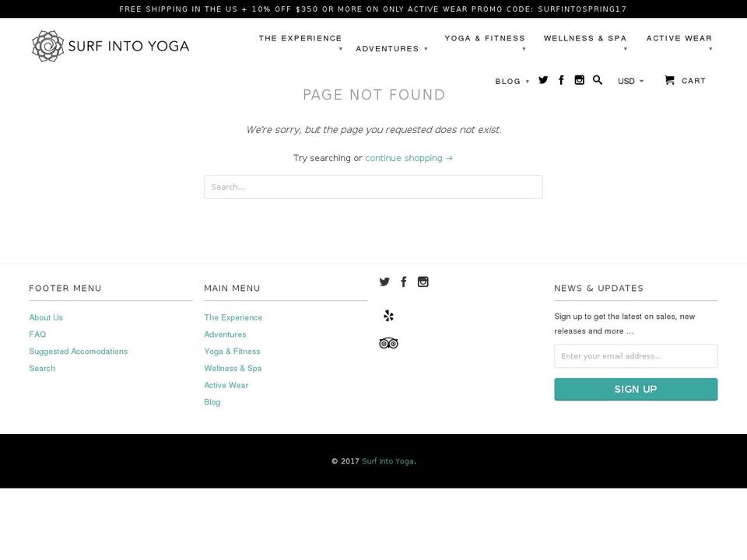This screenshot has width=747, height=560.
Task: Click the PAGE NOT FOUND heading
Action: 374,95
